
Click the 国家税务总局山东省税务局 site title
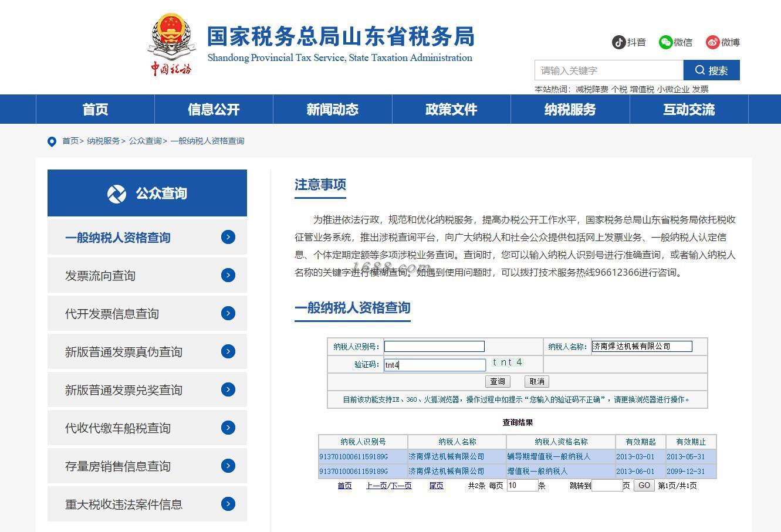(x=341, y=36)
